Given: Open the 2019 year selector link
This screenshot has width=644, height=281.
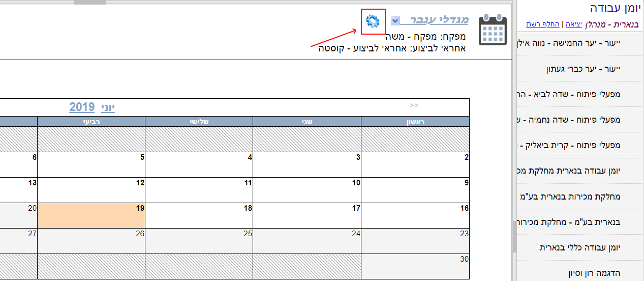Looking at the screenshot, I should 82,107.
